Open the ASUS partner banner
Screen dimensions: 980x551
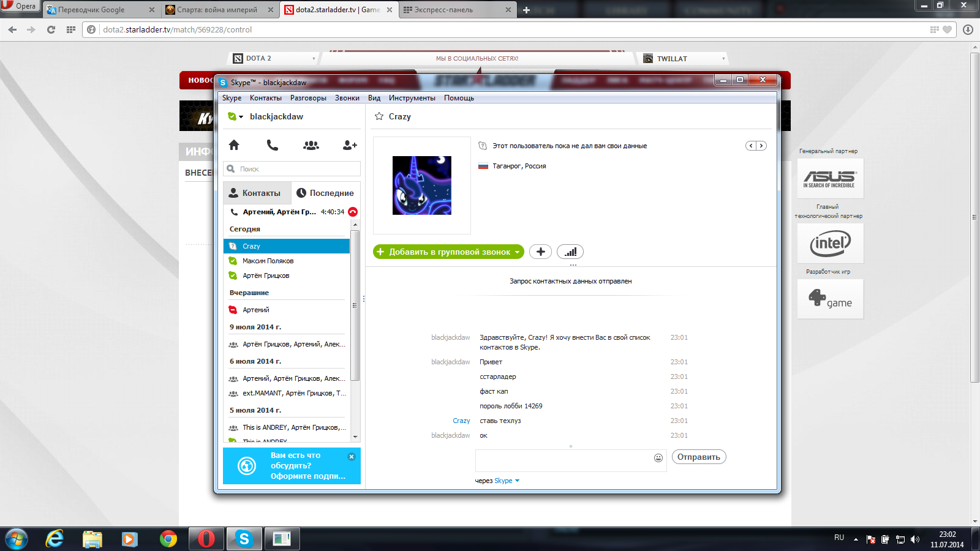tap(831, 178)
